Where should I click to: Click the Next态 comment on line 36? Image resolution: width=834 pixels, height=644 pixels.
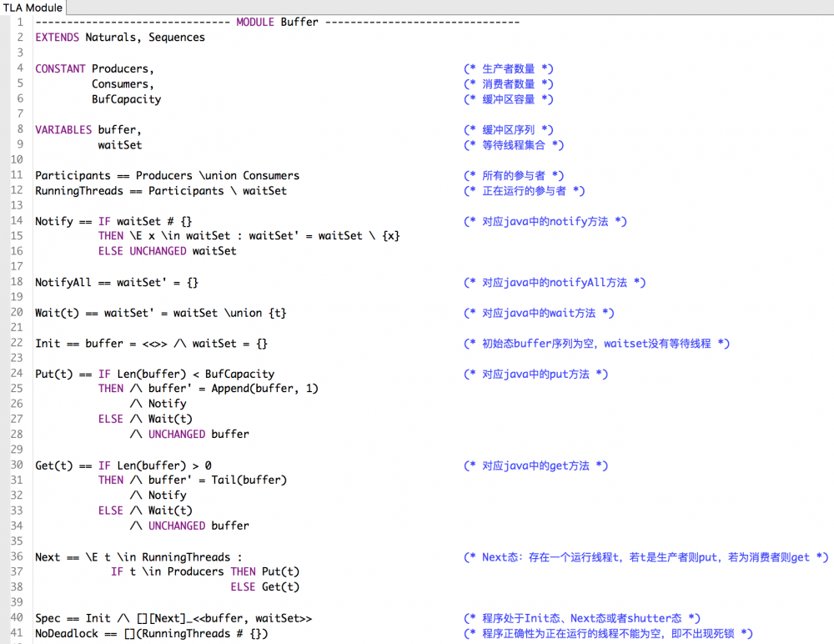point(646,557)
